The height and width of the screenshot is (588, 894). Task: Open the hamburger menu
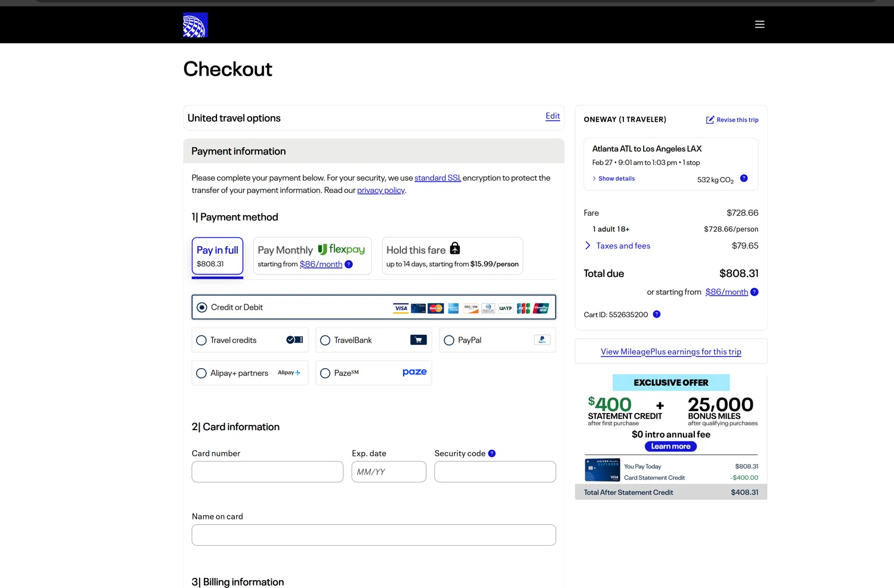tap(759, 24)
